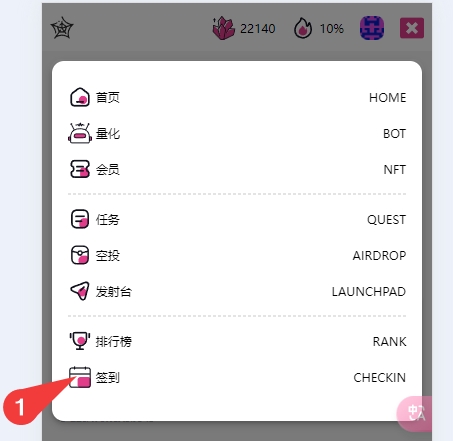This screenshot has height=441, width=453.
Task: Click the translate language floating button
Action: coord(415,413)
